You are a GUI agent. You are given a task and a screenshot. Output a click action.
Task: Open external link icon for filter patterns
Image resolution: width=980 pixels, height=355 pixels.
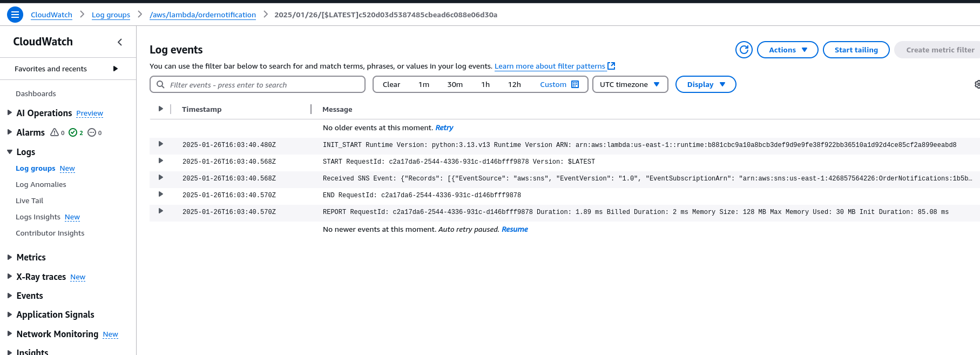611,66
